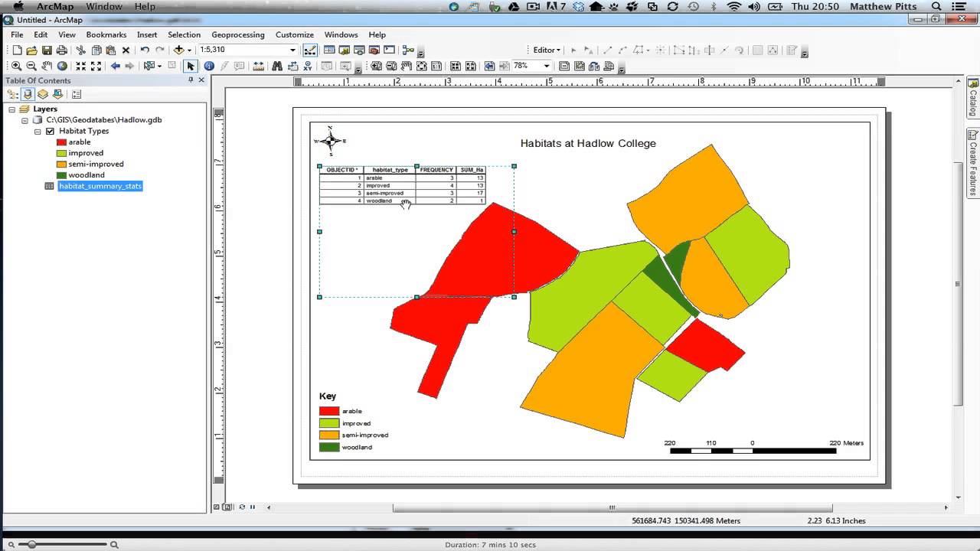Click the Full Extent globe icon

pos(62,67)
